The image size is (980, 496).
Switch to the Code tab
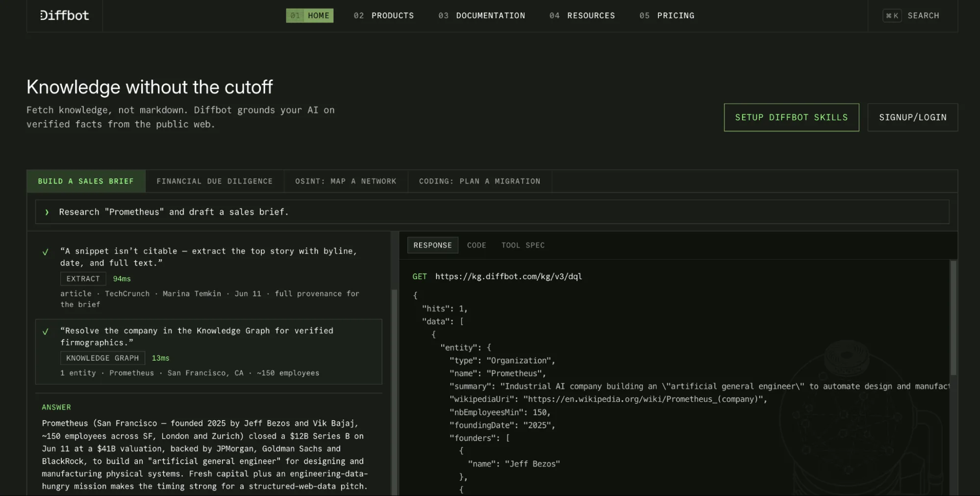[x=477, y=245]
